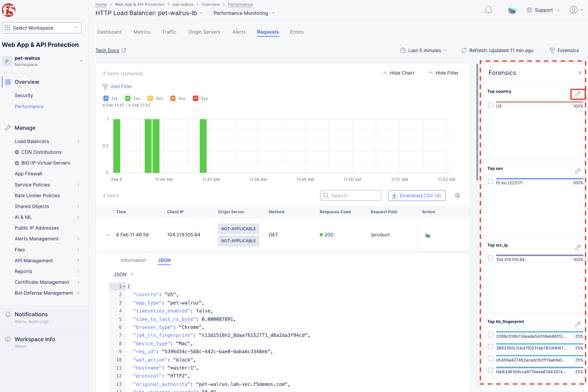The image size is (588, 392).
Task: Edit the Top country forensics field
Action: pos(578,94)
